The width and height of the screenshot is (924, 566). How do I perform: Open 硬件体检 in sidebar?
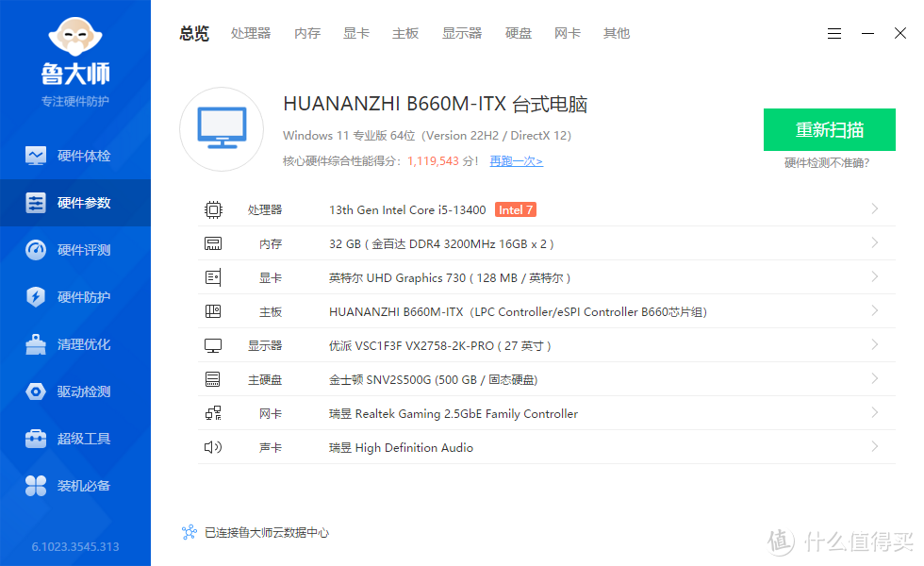pos(75,156)
